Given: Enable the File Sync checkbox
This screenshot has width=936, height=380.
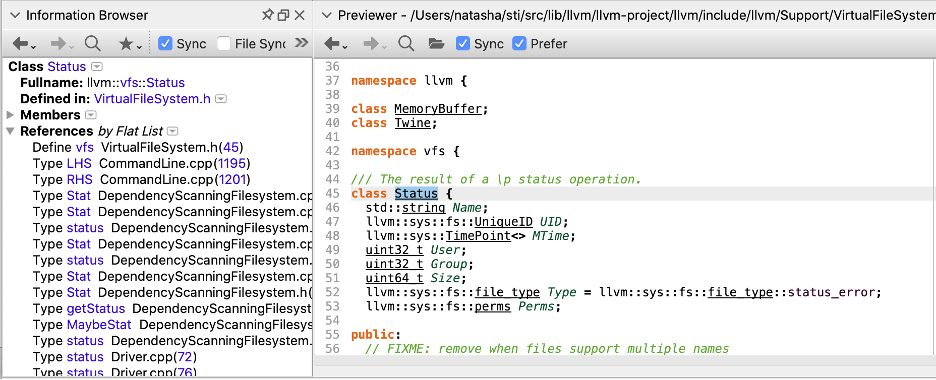Looking at the screenshot, I should pyautogui.click(x=224, y=44).
